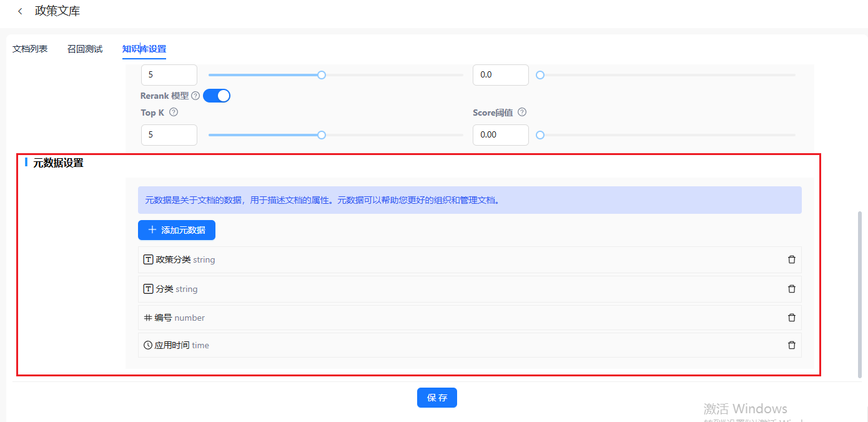The width and height of the screenshot is (868, 422).
Task: Delete the 应用时间 time metadata
Action: (791, 345)
